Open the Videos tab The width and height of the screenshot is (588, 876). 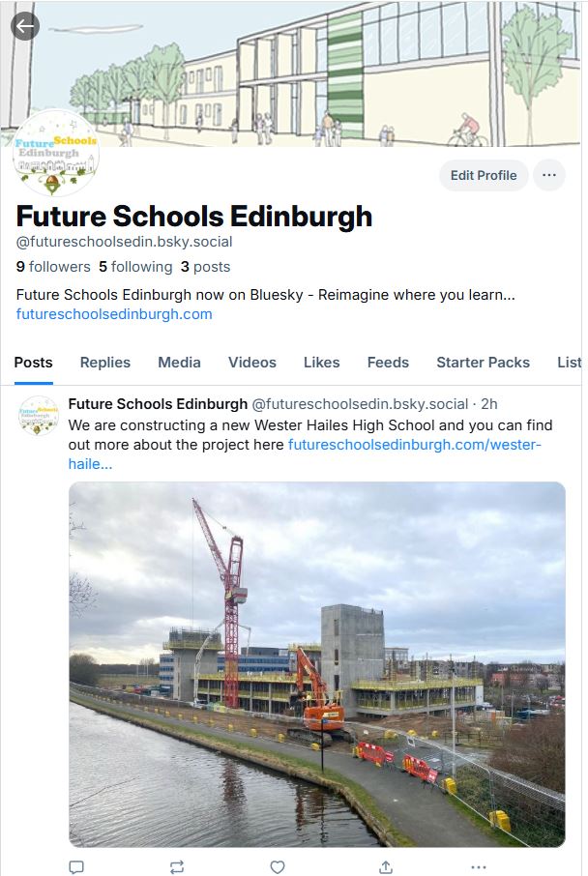click(252, 363)
